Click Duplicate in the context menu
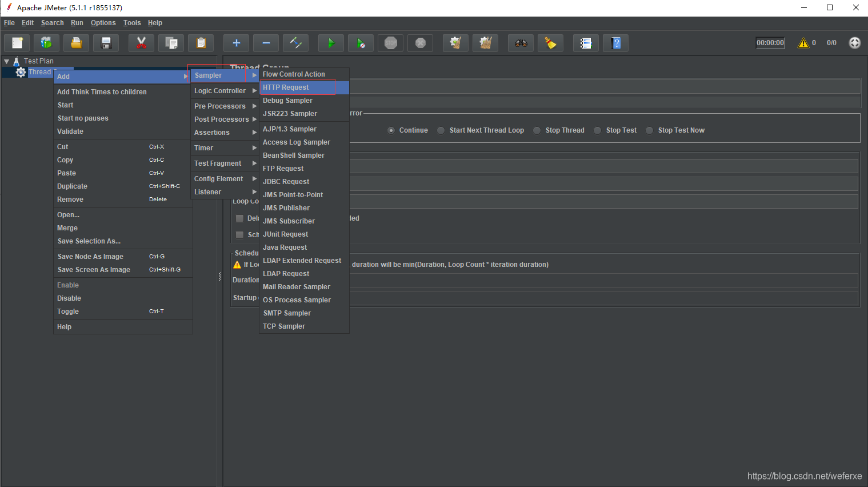 click(x=123, y=186)
